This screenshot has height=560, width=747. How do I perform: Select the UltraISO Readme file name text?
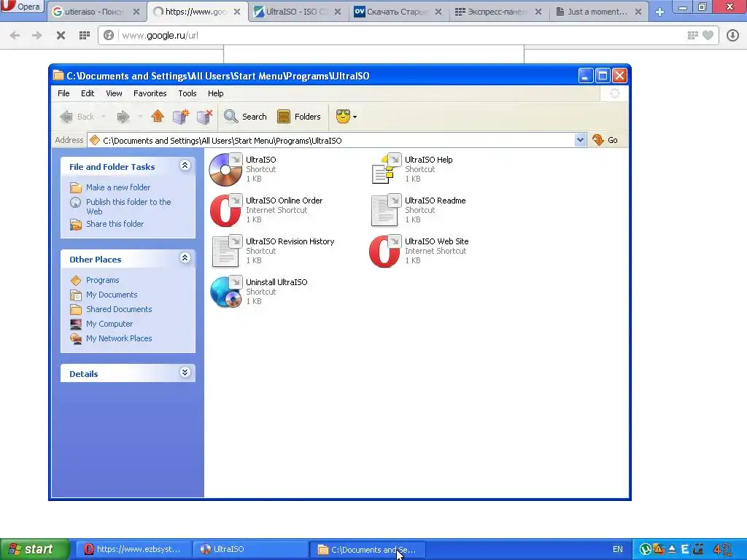435,201
